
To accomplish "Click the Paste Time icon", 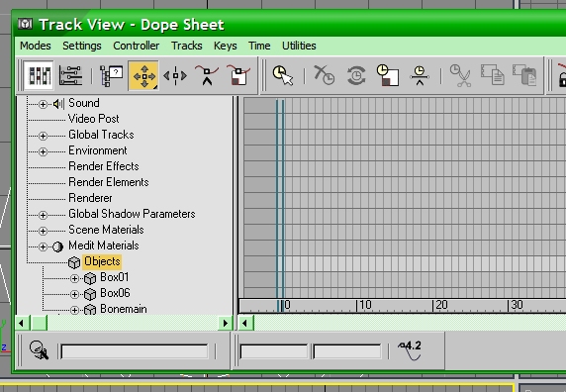I will tap(524, 75).
